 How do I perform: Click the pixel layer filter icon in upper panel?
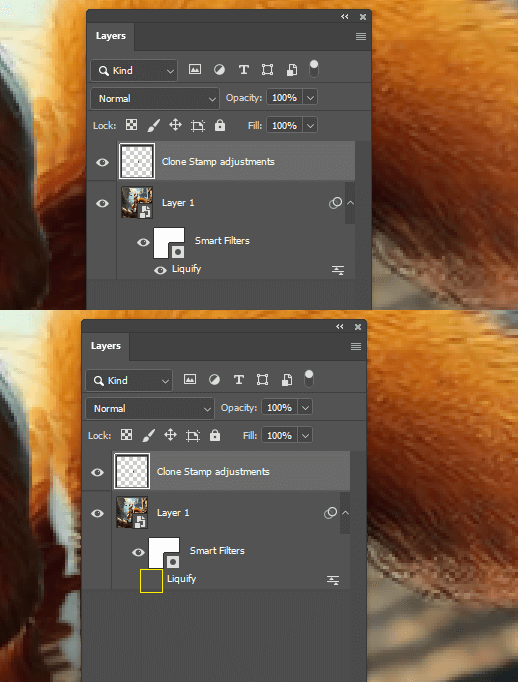tap(195, 69)
